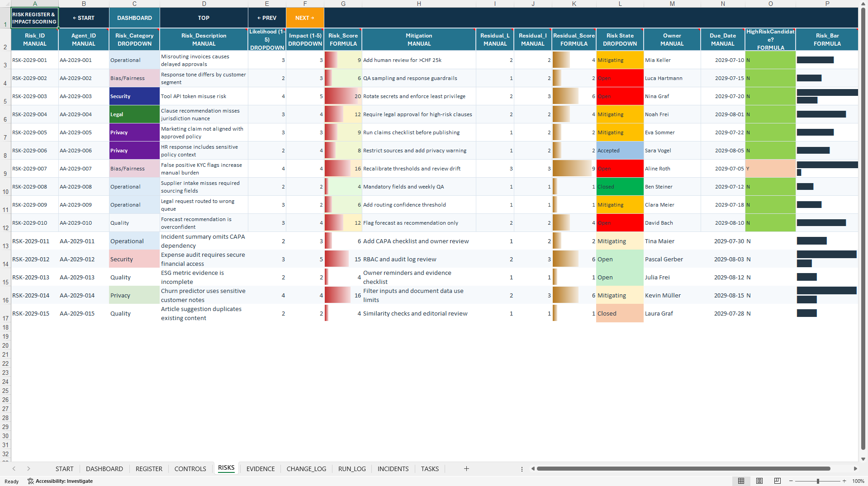The width and height of the screenshot is (868, 486).
Task: Open the INCIDENTS sheet tab
Action: (x=393, y=469)
